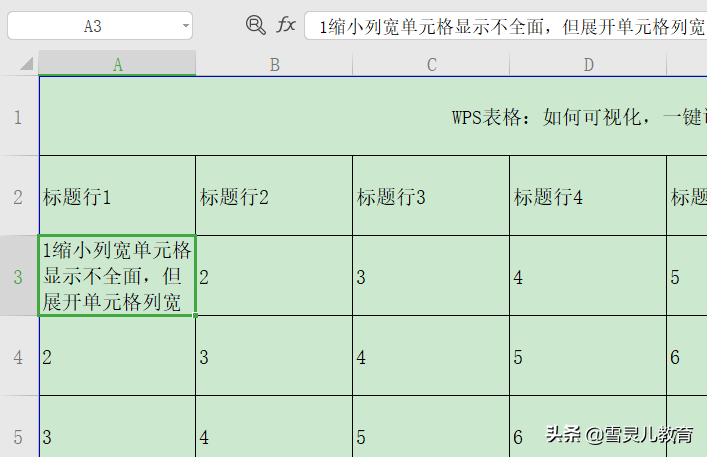Viewport: 707px width, 457px height.
Task: Click cell '标题行1'
Action: 117,196
